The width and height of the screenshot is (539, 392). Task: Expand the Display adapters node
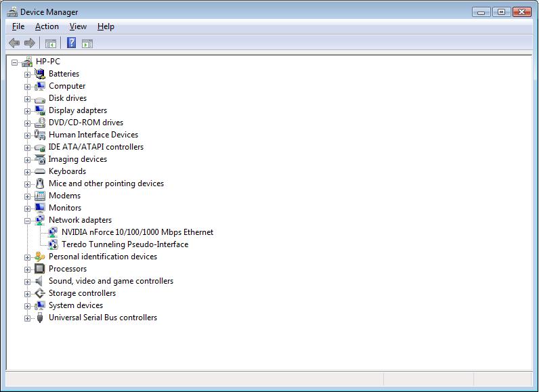28,111
